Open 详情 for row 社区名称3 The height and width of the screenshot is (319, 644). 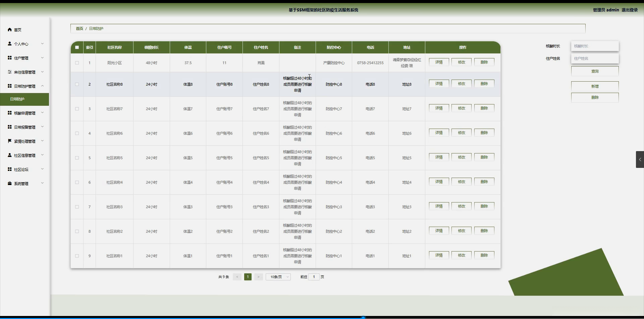pyautogui.click(x=439, y=206)
